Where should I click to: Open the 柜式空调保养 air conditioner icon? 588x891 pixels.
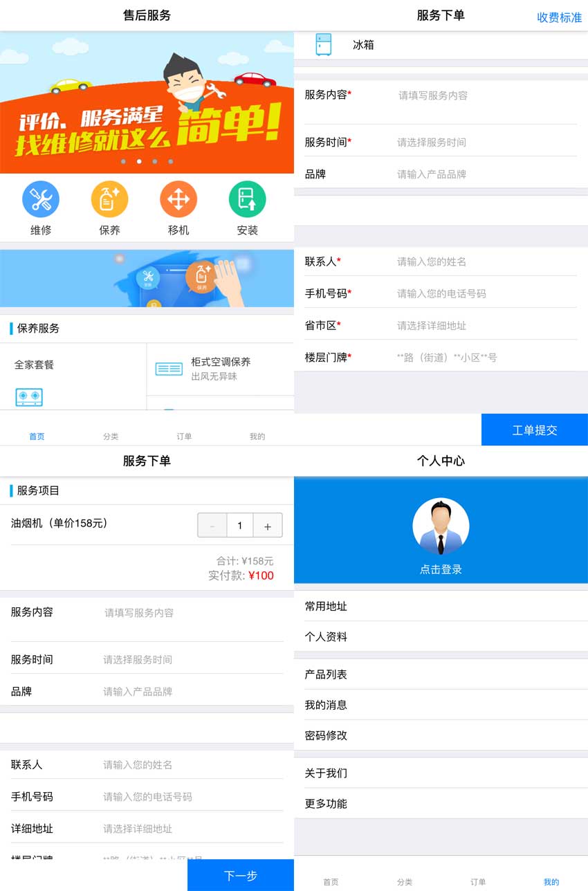(x=169, y=369)
